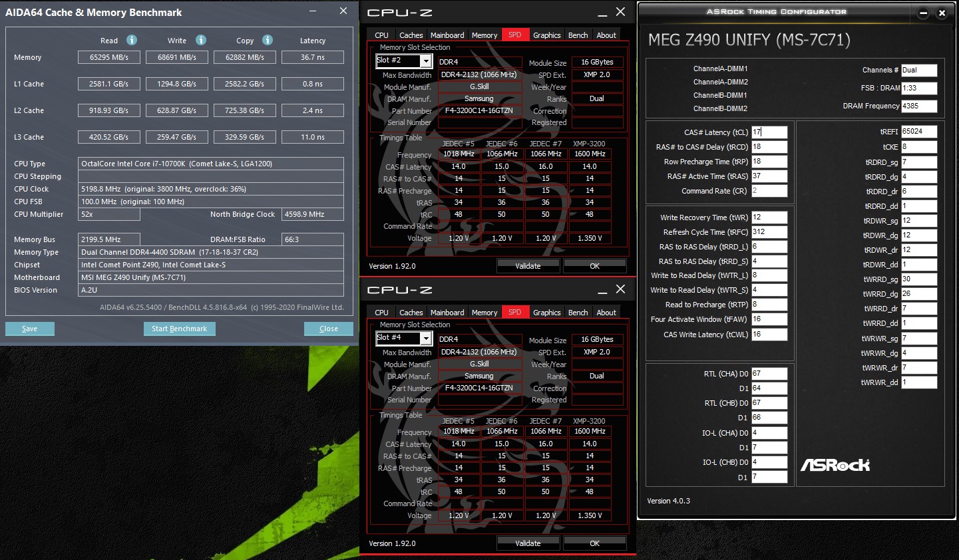
Task: Open the Caches tab in the Slot #4 CPU-Z window
Action: [411, 313]
